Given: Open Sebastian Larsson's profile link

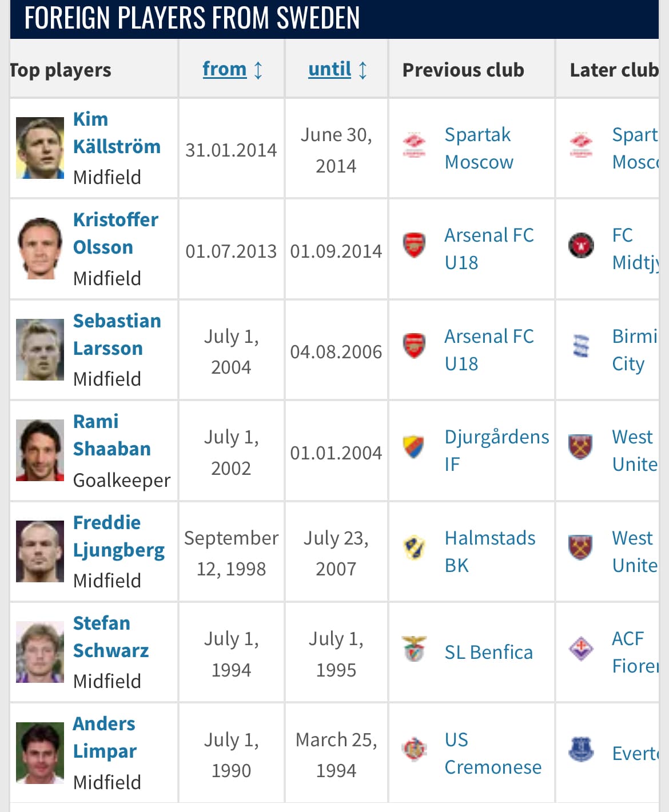Looking at the screenshot, I should [x=117, y=335].
